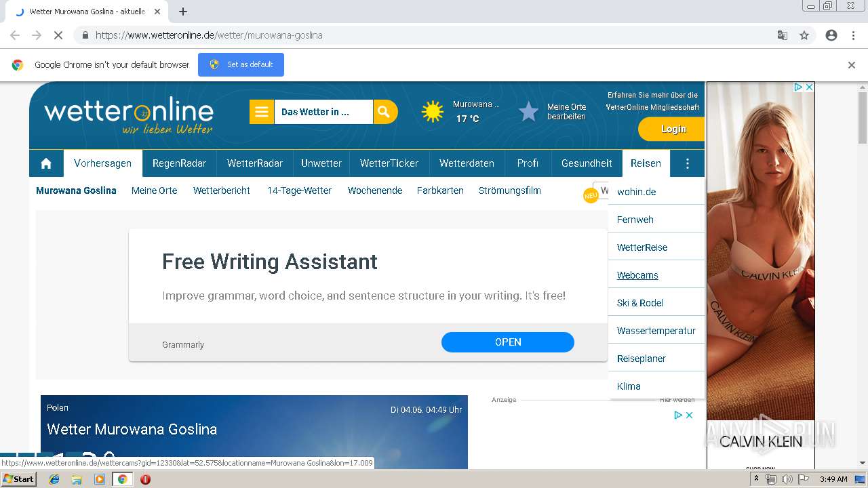The width and height of the screenshot is (868, 488).
Task: Click the browser forward arrow
Action: tap(37, 35)
